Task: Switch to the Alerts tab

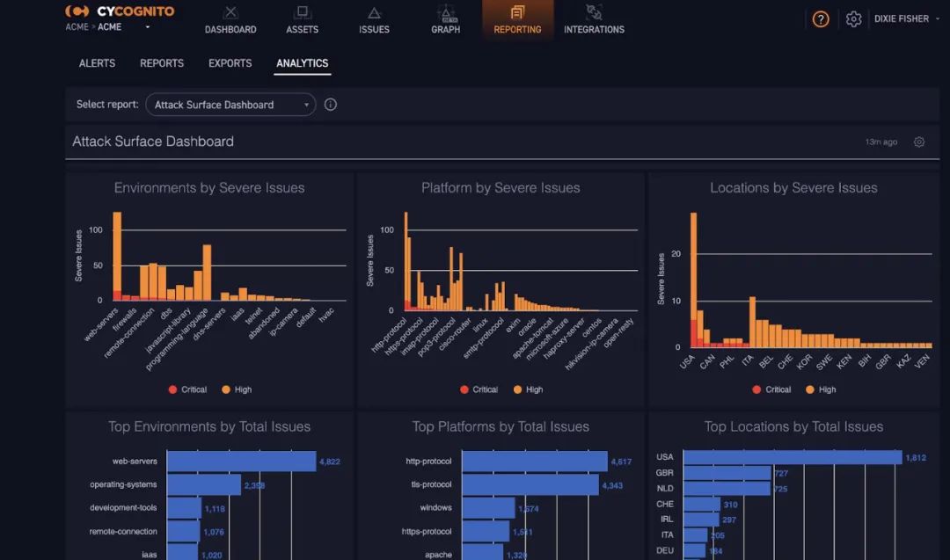Action: click(x=97, y=63)
